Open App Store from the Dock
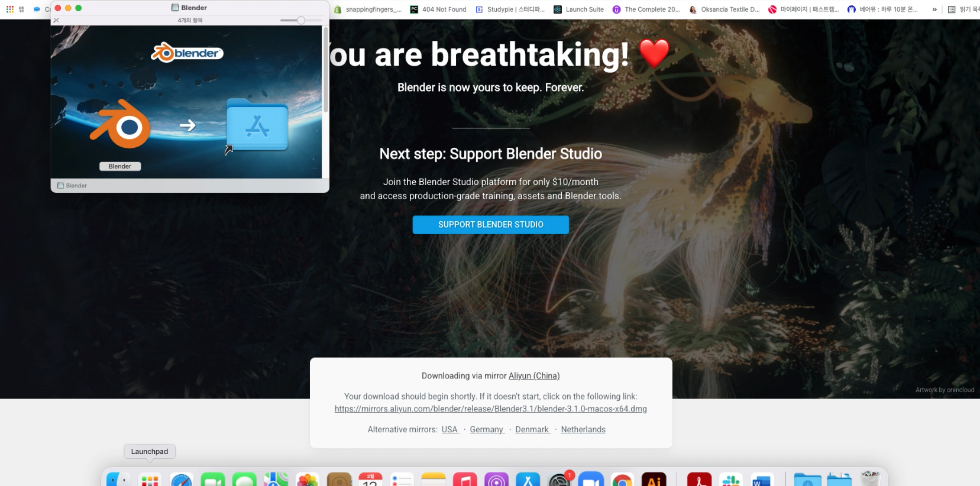This screenshot has height=486, width=980. [x=528, y=479]
